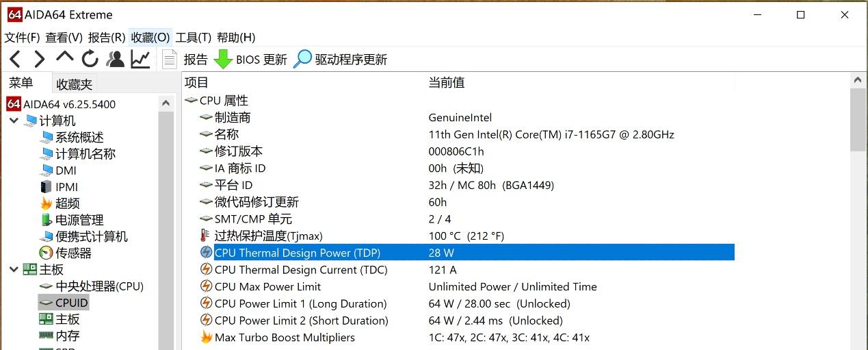The height and width of the screenshot is (350, 868).
Task: Select the 修订版本 row
Action: [x=458, y=151]
